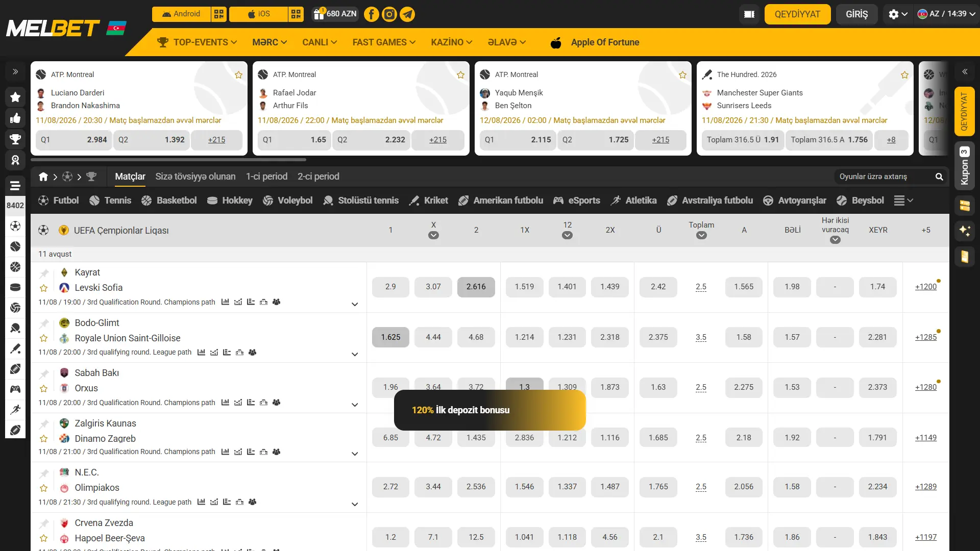Image resolution: width=980 pixels, height=551 pixels.
Task: Show the Android app QR code
Action: 219,14
